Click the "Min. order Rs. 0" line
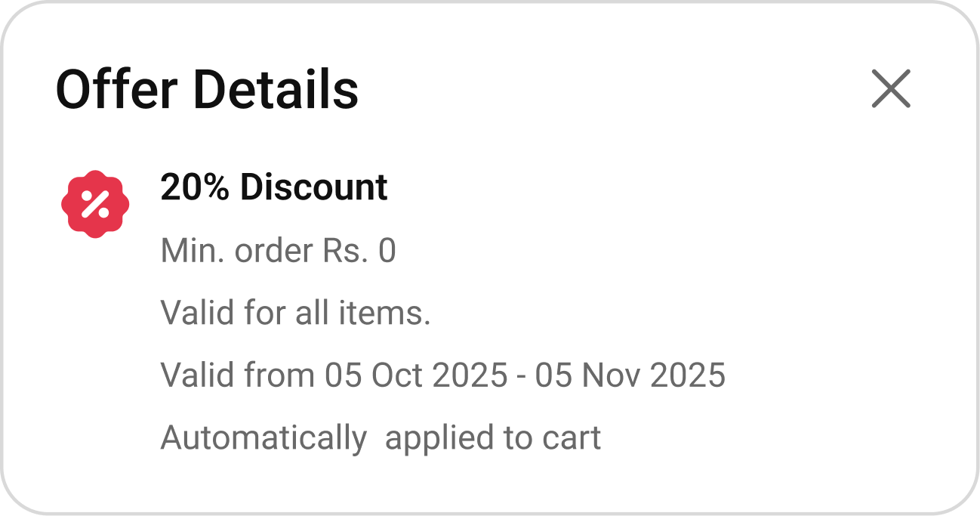This screenshot has width=980, height=516. pyautogui.click(x=278, y=251)
